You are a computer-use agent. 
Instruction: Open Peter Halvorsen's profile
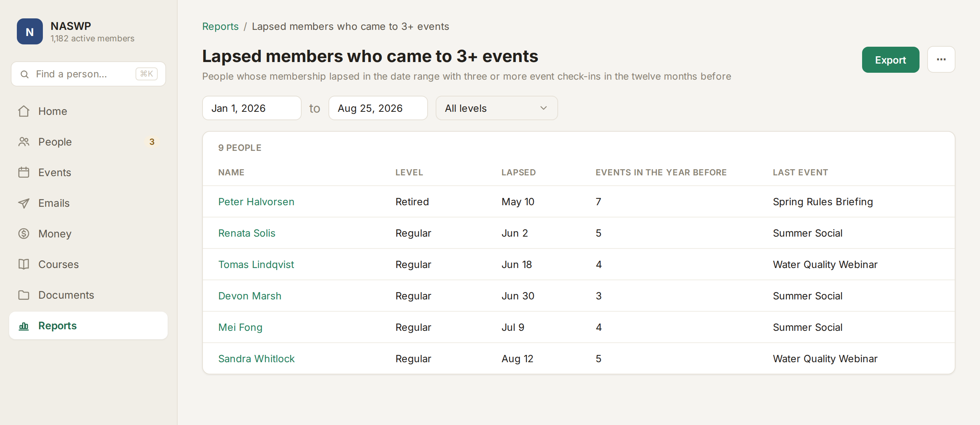point(256,202)
